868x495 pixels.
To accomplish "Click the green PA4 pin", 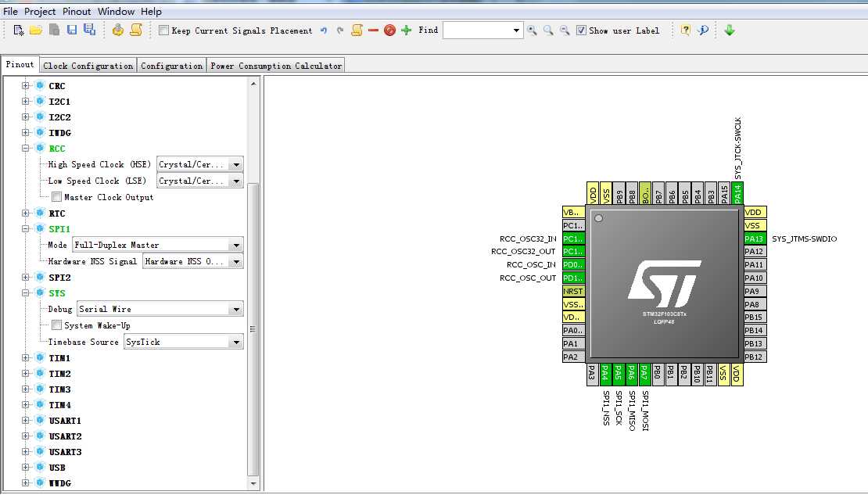I will coord(605,375).
